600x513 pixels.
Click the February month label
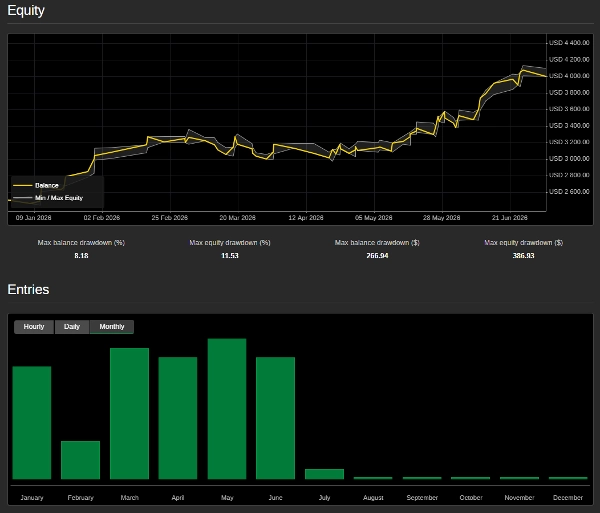[80, 498]
